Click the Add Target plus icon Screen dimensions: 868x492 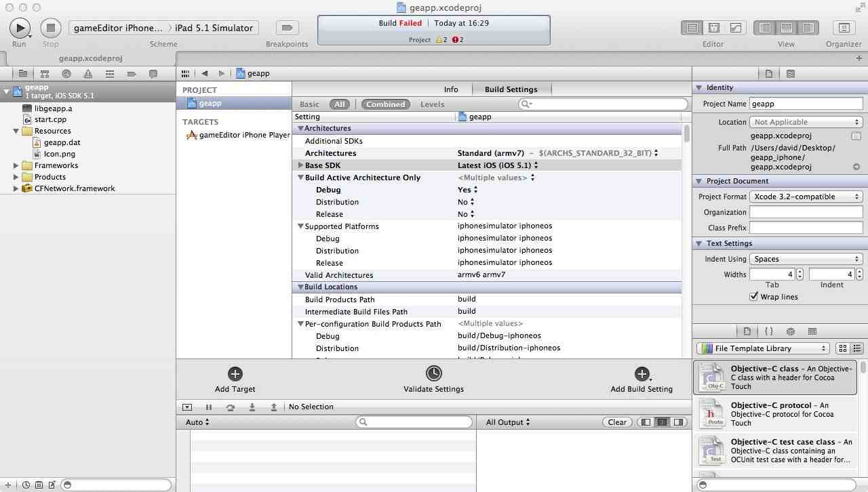235,373
